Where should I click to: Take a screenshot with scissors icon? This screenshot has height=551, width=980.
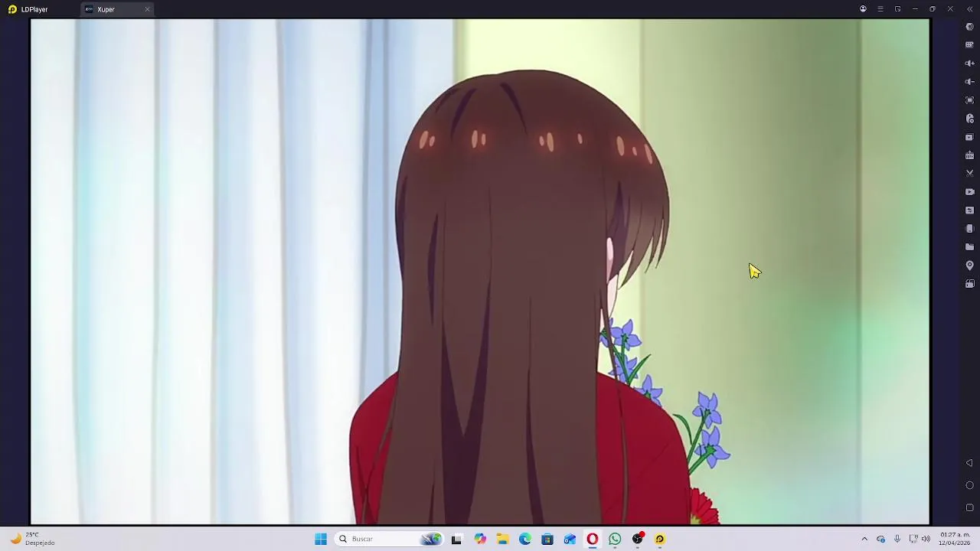[x=969, y=174]
